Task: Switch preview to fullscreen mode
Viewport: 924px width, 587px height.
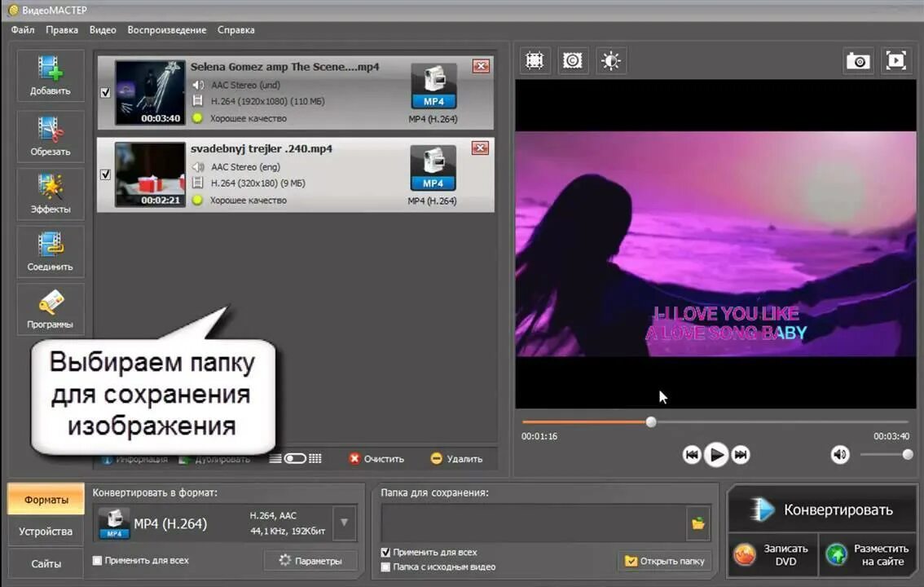Action: click(x=895, y=60)
